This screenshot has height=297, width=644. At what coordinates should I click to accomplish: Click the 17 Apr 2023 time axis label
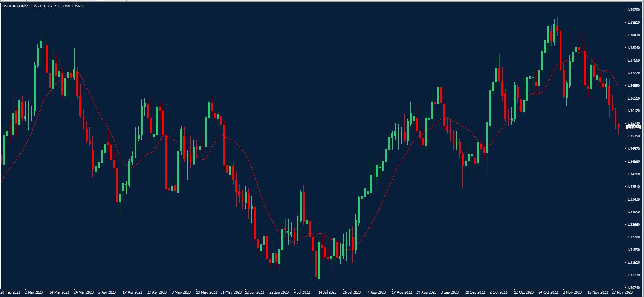point(132,292)
